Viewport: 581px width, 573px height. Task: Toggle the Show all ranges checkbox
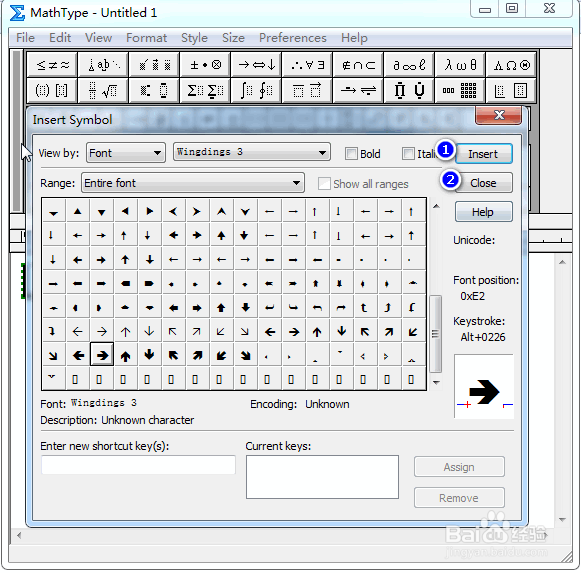pyautogui.click(x=324, y=183)
